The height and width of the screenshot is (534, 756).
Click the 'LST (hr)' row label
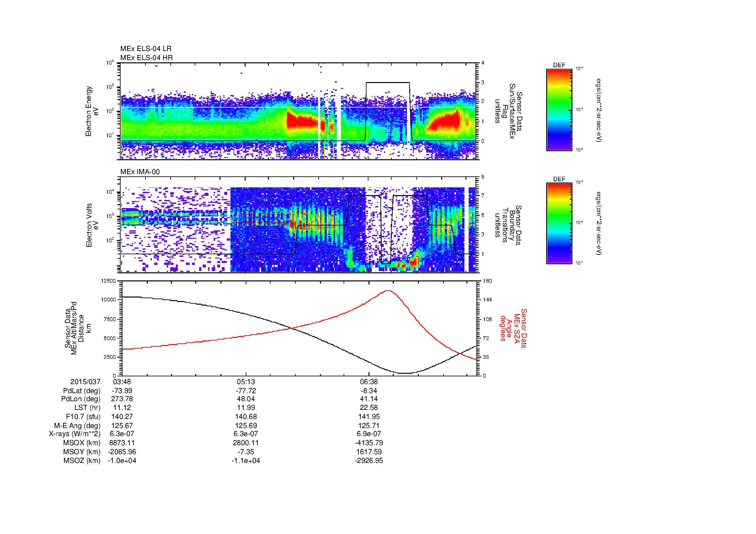tap(87, 408)
